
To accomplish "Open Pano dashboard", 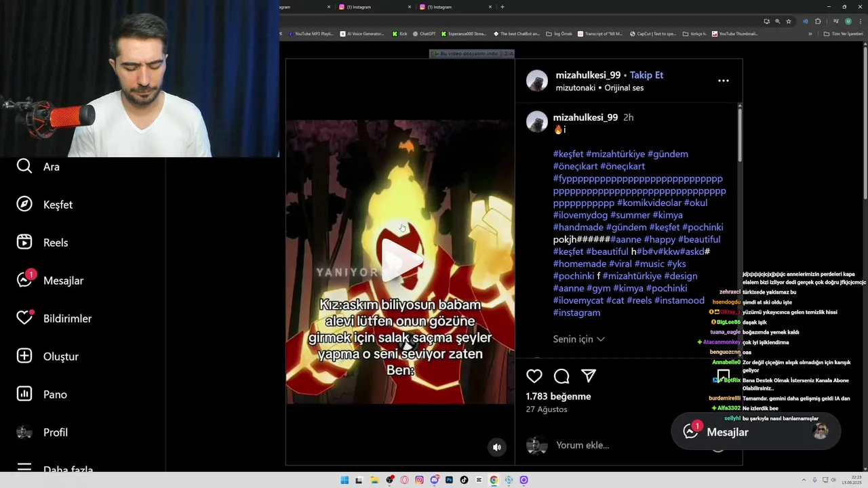I will pyautogui.click(x=42, y=394).
